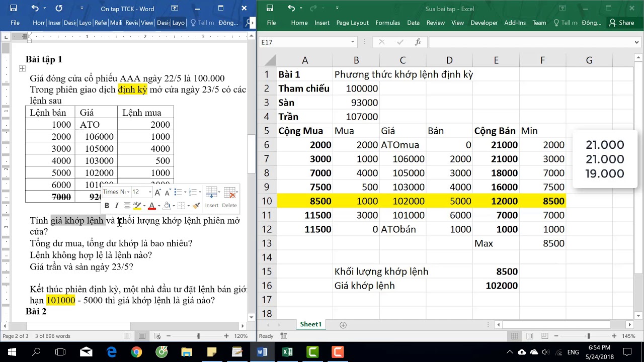Save the Excel workbook via toolbar icon
Screen dimensions: 644x362
270,8
